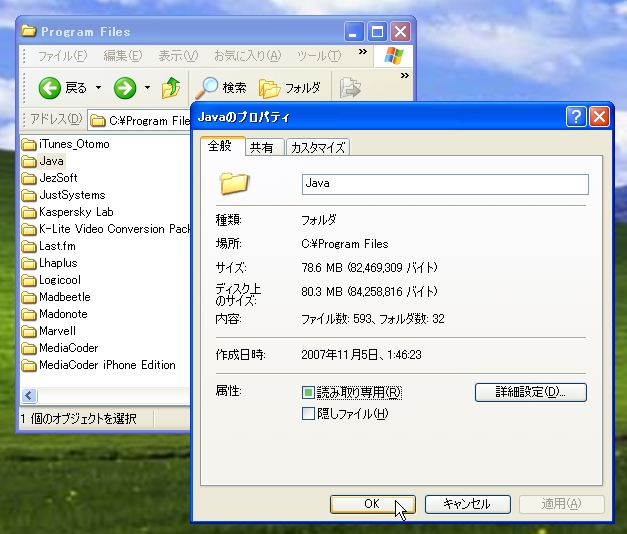Click the size on disk '80.3 MB' value
The width and height of the screenshot is (627, 534).
(x=322, y=292)
